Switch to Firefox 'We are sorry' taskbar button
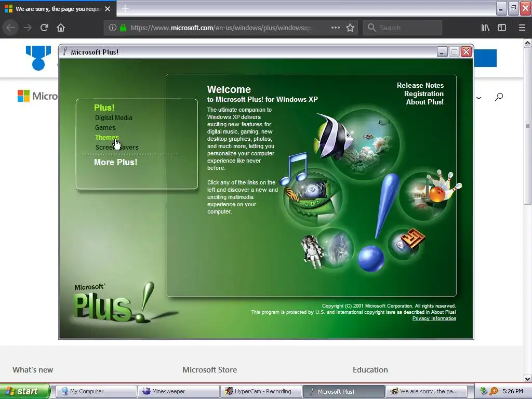 pos(426,391)
